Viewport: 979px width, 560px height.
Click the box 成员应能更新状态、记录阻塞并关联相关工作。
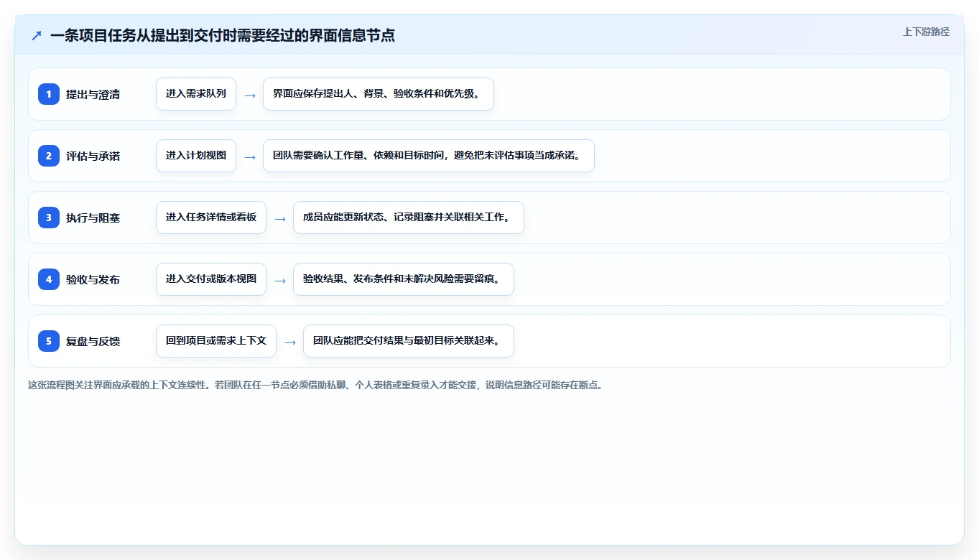(x=409, y=218)
